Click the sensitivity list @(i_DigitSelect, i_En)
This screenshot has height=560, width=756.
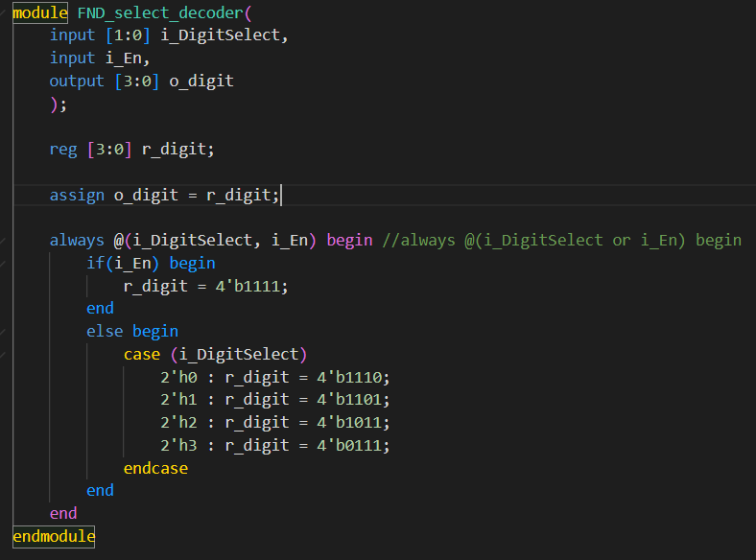tap(215, 241)
